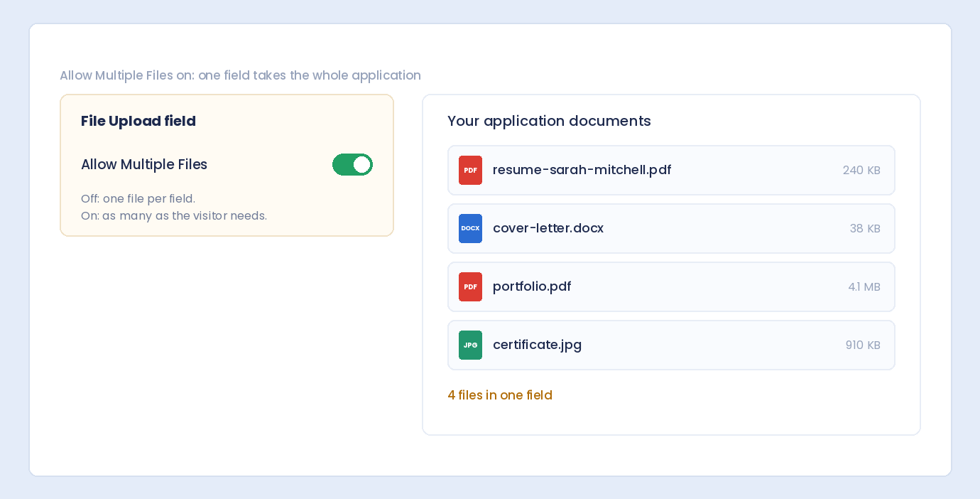
Task: Click 'On: as many as the visitor needs.'
Action: (174, 216)
